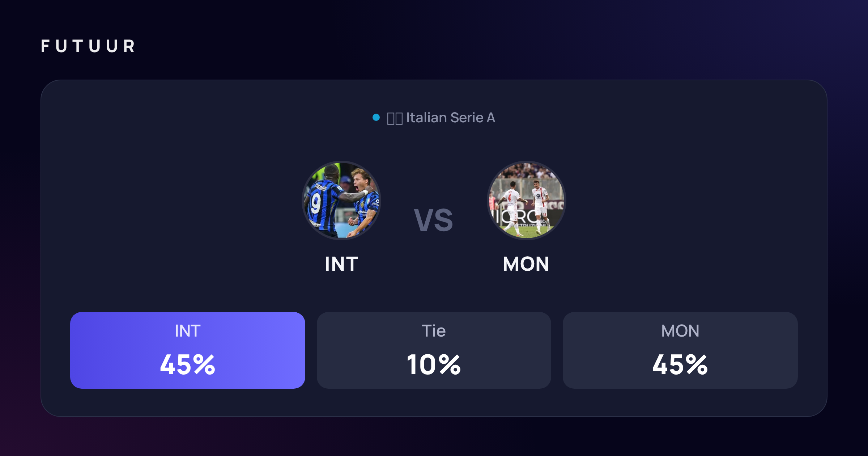Click the blue live status dot
This screenshot has height=456, width=868.
[376, 117]
